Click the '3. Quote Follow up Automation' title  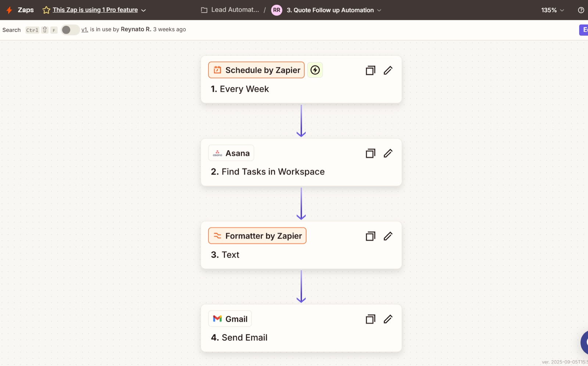click(x=330, y=10)
